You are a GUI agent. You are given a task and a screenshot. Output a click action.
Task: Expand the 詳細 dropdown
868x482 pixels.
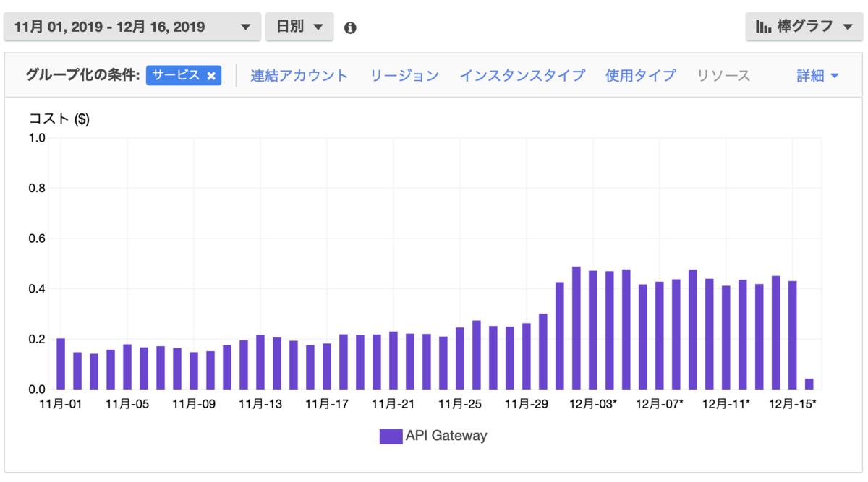point(817,75)
